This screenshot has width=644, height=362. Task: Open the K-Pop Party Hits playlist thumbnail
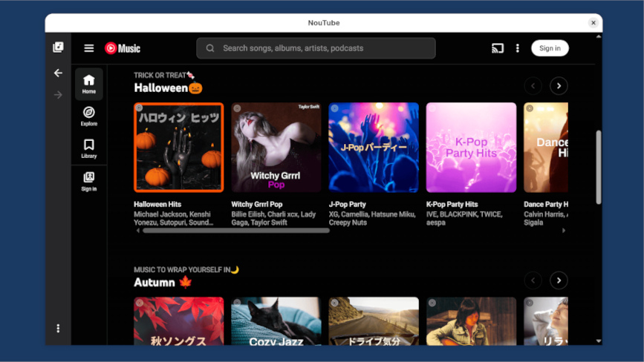point(471,148)
